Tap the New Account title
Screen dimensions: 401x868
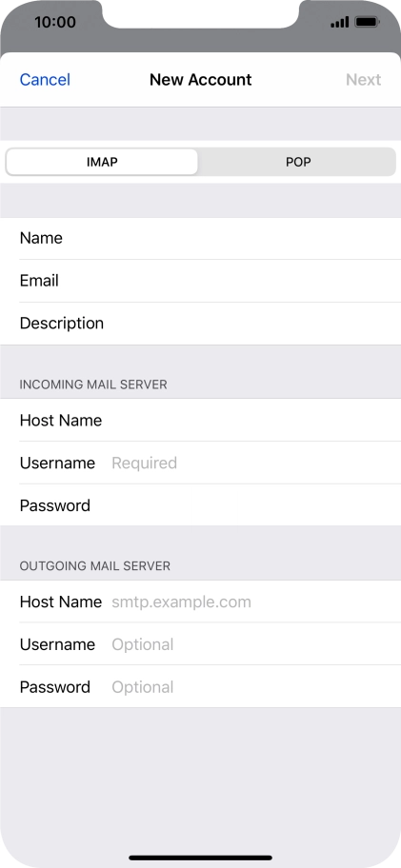point(200,80)
